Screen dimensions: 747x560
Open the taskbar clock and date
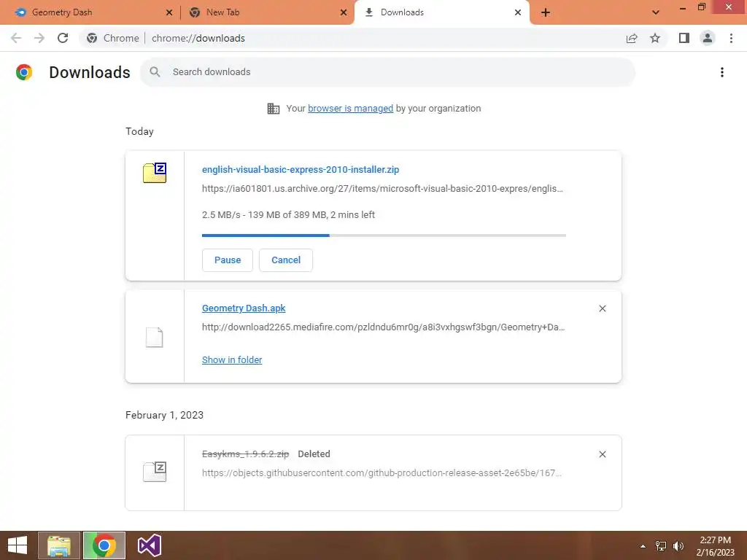715,546
